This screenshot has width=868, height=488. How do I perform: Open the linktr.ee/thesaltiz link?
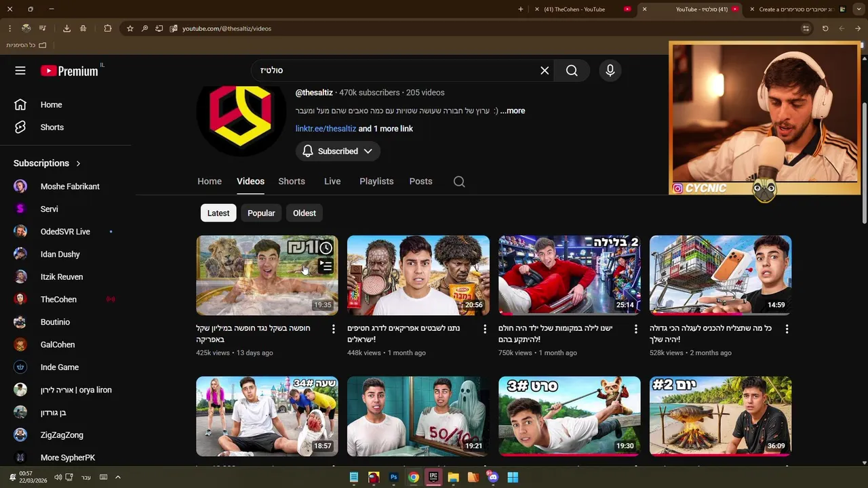pyautogui.click(x=325, y=129)
